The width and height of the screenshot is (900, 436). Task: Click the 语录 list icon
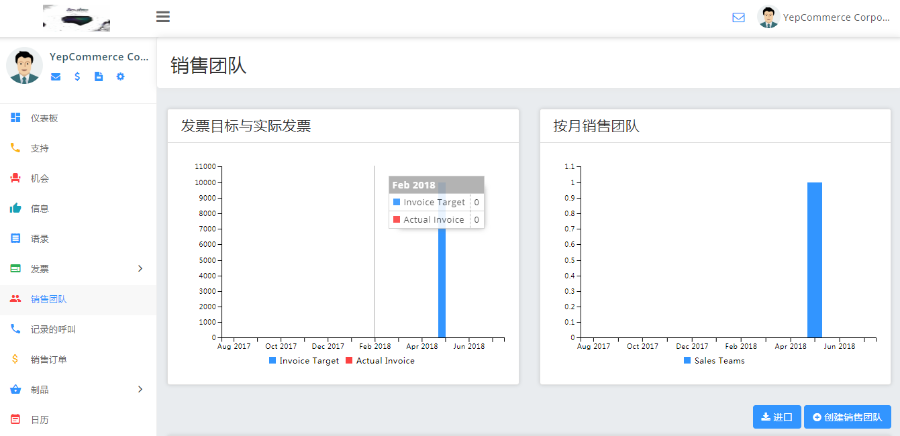pyautogui.click(x=15, y=238)
